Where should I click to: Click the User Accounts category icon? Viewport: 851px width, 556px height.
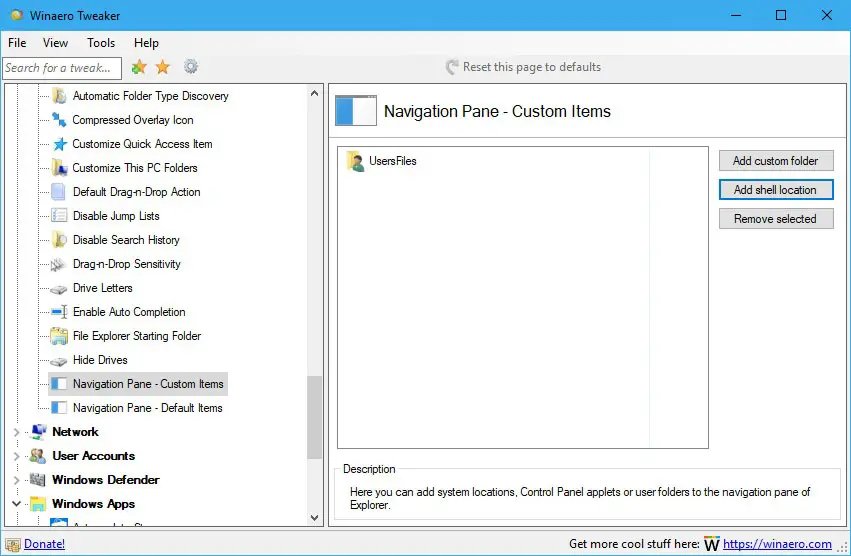[38, 456]
